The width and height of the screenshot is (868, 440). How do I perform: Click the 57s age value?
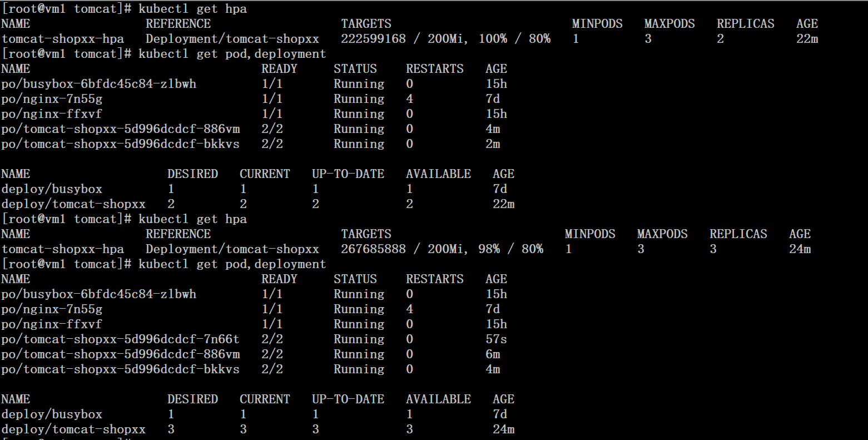point(496,339)
